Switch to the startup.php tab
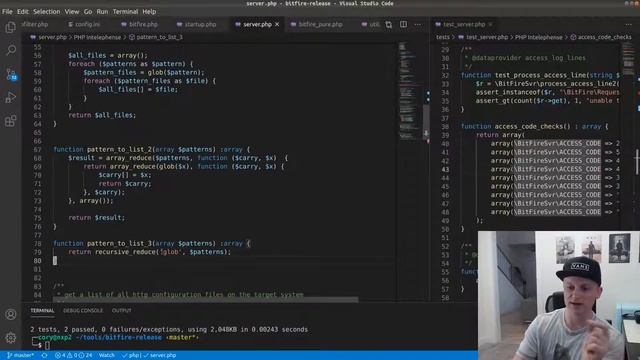This screenshot has height=360, width=640. click(196, 24)
